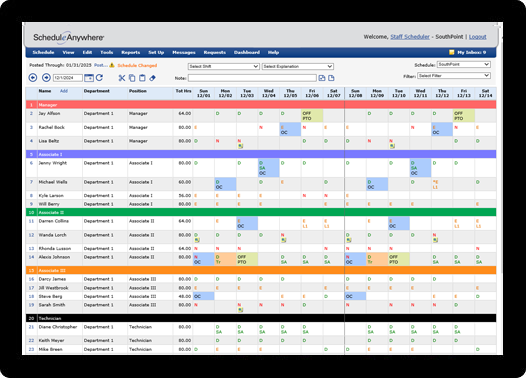Click Kyle Larson's 56.00 total hours
The image size is (526, 378).
[x=185, y=196]
